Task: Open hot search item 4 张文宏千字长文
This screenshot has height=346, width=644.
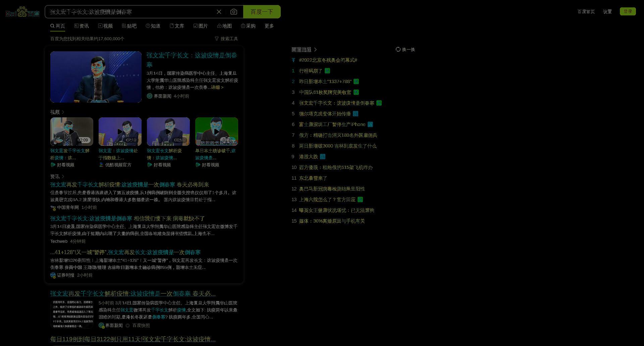Action: tap(336, 103)
